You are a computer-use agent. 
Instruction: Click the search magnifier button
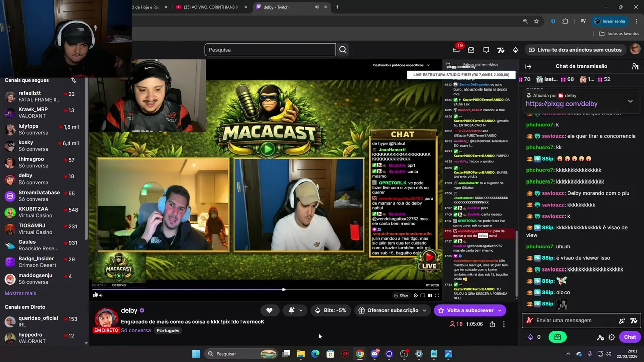tap(343, 50)
